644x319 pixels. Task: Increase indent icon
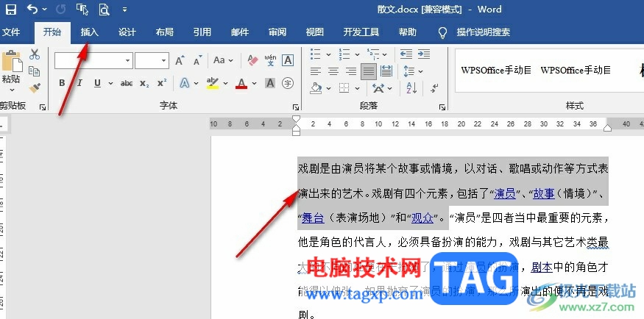(423, 54)
